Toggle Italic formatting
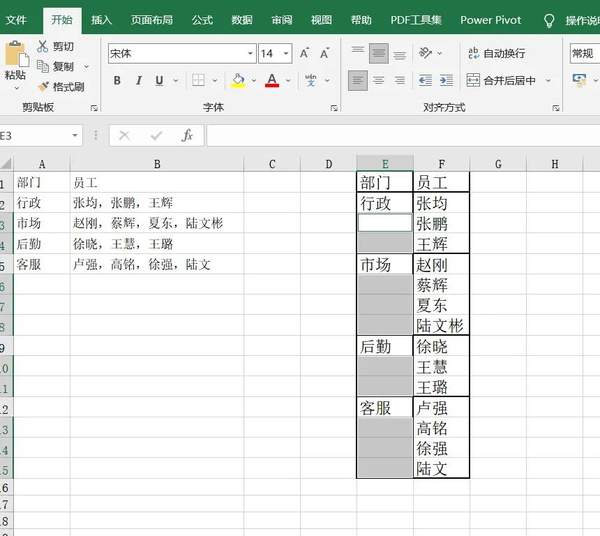The width and height of the screenshot is (600, 536). 137,80
